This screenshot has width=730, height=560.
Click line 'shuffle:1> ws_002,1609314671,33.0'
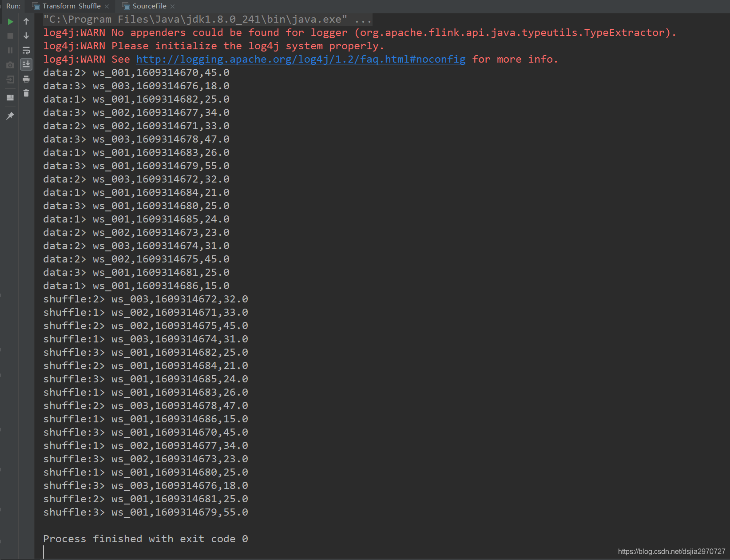pyautogui.click(x=146, y=312)
